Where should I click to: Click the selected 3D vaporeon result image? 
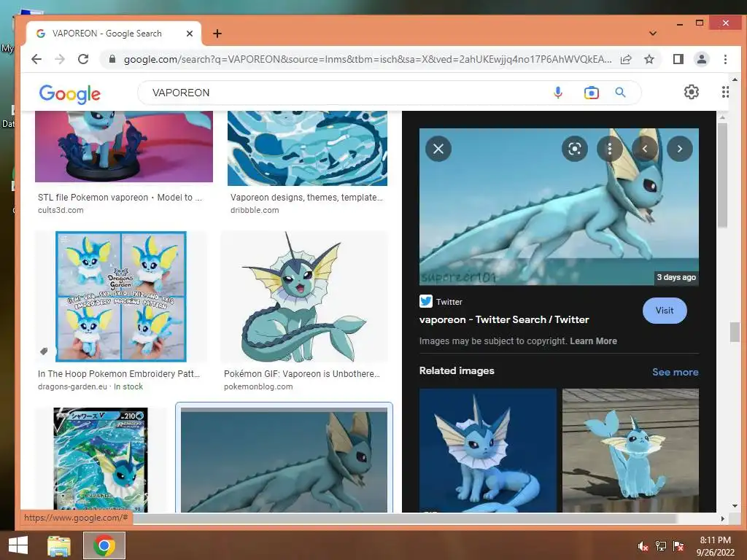tap(284, 460)
